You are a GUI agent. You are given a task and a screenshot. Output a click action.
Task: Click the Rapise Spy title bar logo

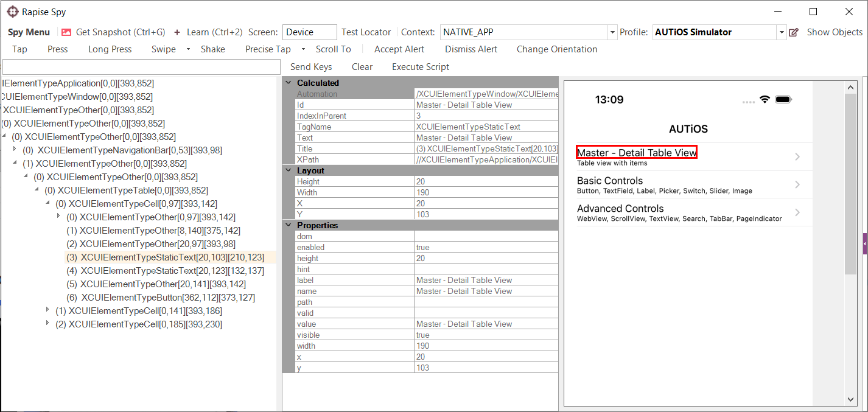click(12, 12)
